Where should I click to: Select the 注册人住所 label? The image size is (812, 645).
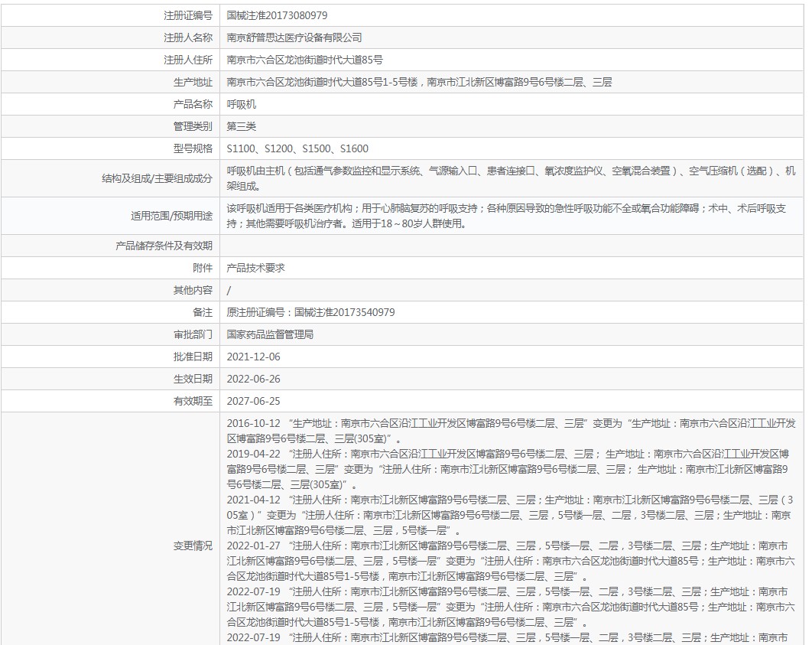pos(188,60)
